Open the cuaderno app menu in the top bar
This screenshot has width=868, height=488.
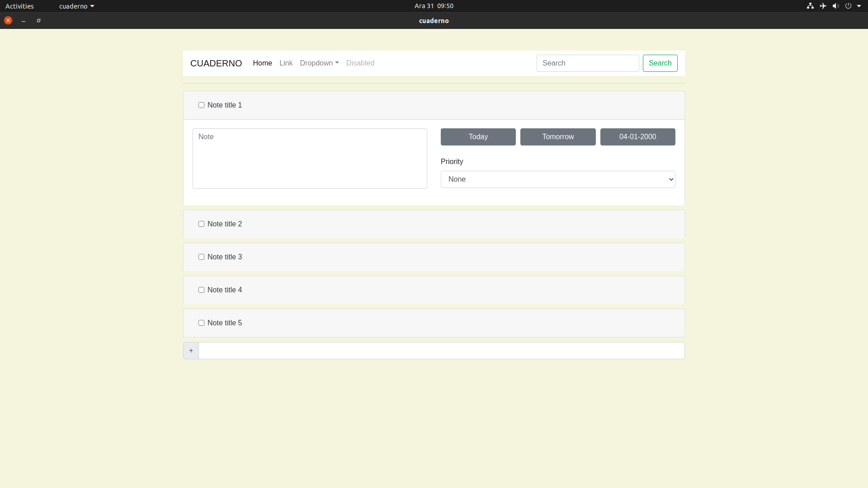tap(76, 6)
